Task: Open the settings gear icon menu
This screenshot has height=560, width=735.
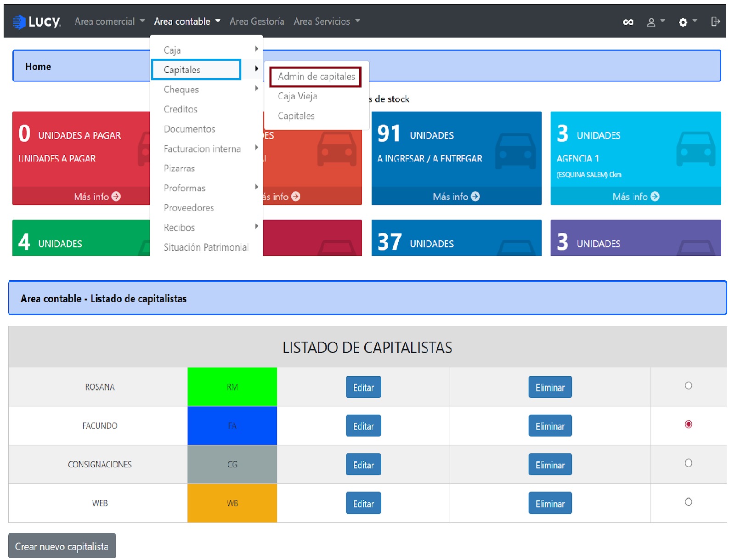Action: click(x=688, y=22)
